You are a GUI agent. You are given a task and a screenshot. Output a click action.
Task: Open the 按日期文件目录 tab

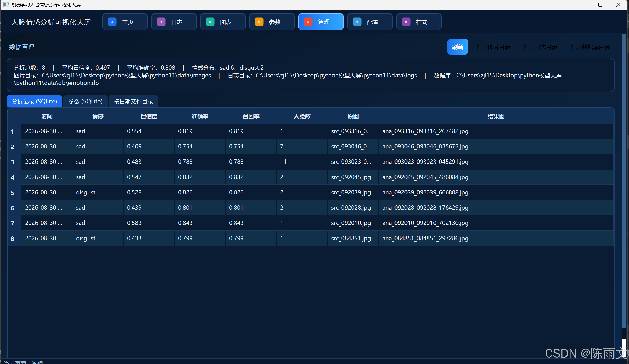(x=133, y=101)
